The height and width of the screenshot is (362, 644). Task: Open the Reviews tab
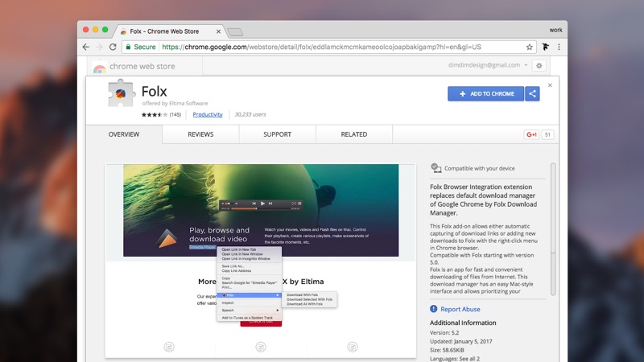coord(200,134)
